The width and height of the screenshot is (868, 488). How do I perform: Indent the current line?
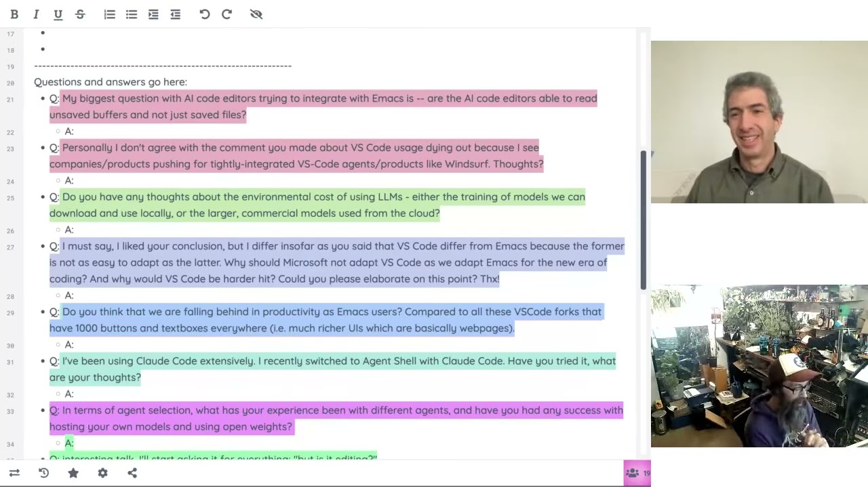pos(153,14)
